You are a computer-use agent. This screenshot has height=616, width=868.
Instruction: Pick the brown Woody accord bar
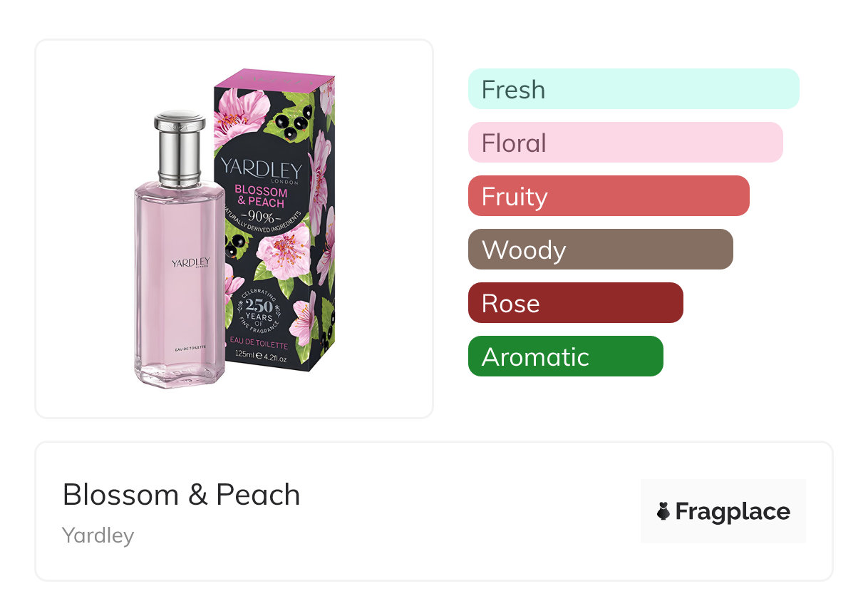coord(600,250)
